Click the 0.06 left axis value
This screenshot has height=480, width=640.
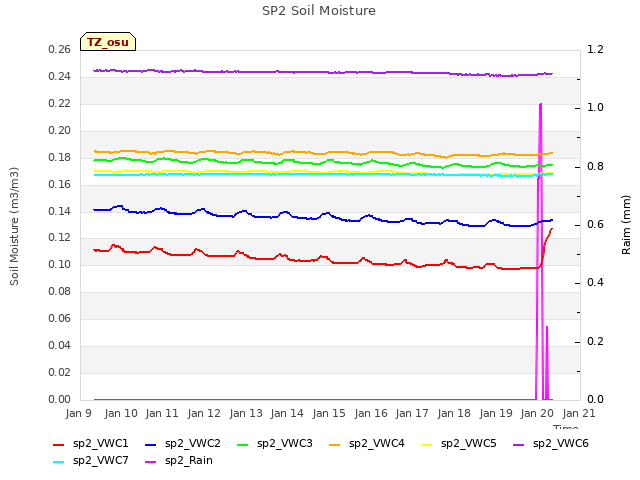pyautogui.click(x=60, y=319)
